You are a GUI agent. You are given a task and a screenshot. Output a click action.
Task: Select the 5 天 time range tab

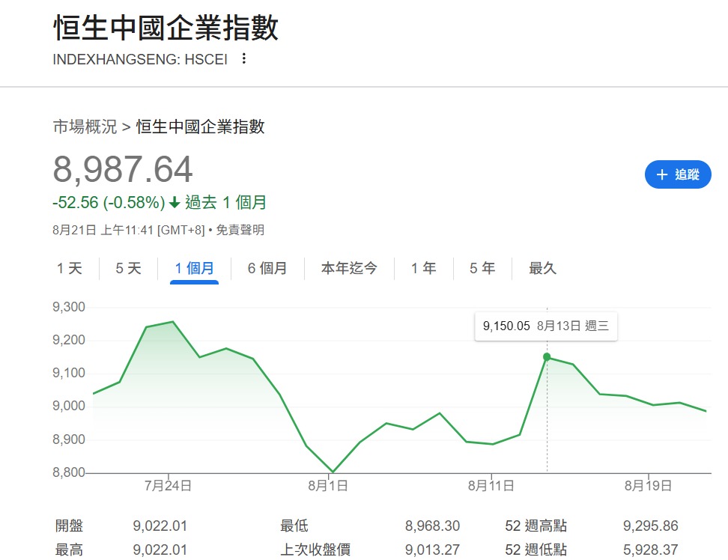(x=128, y=269)
